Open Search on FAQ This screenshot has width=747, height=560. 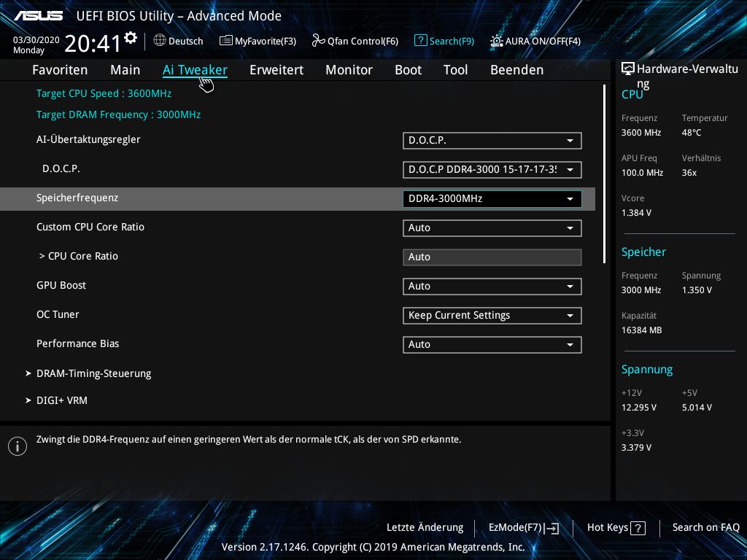705,527
